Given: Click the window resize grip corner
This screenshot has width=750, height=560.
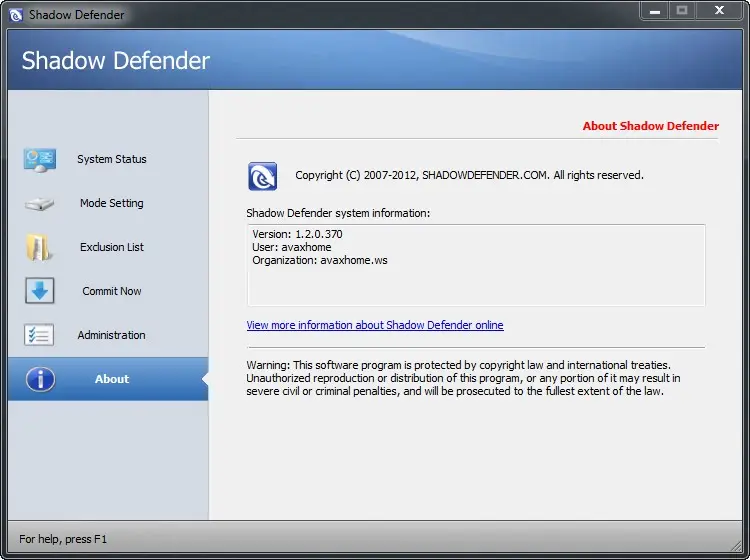Looking at the screenshot, I should (736, 545).
